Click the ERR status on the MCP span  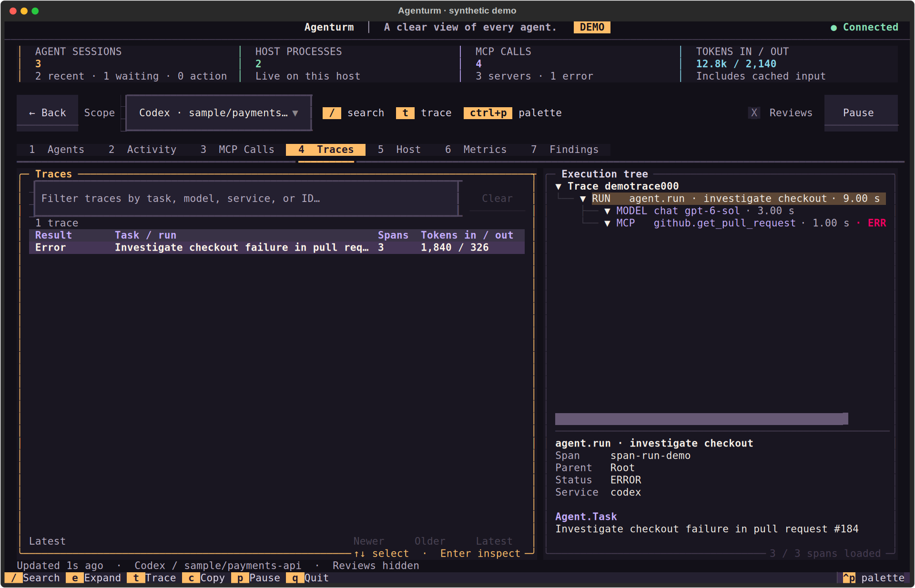pos(877,223)
